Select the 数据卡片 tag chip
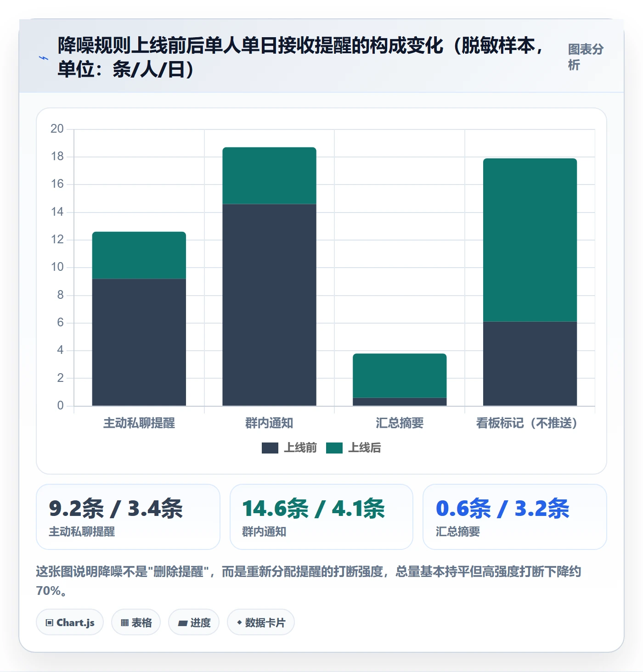 click(x=261, y=622)
